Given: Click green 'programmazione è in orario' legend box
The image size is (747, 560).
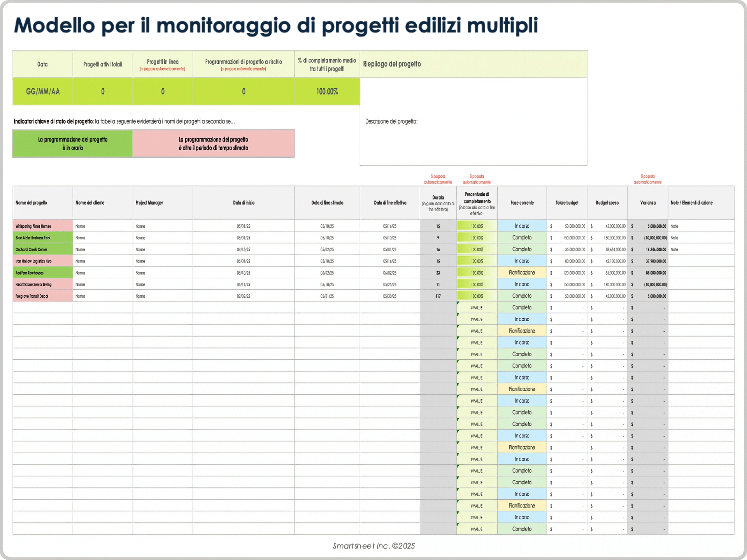Looking at the screenshot, I should (73, 143).
